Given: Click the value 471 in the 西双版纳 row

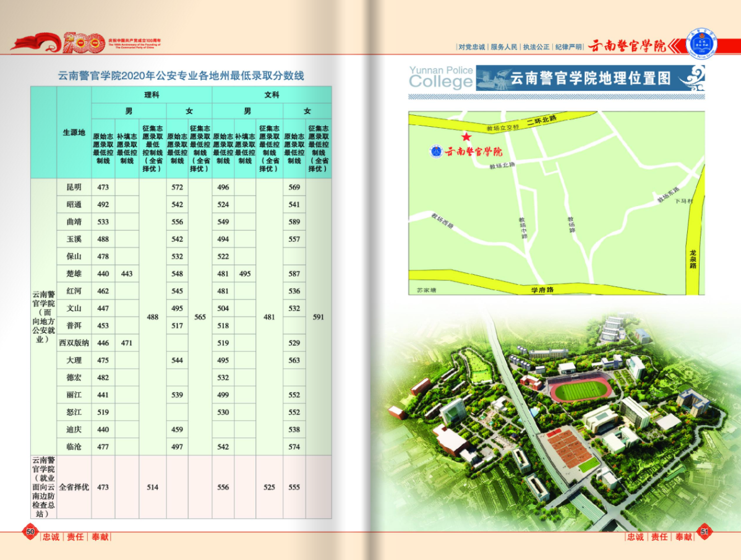Looking at the screenshot, I should click(127, 343).
